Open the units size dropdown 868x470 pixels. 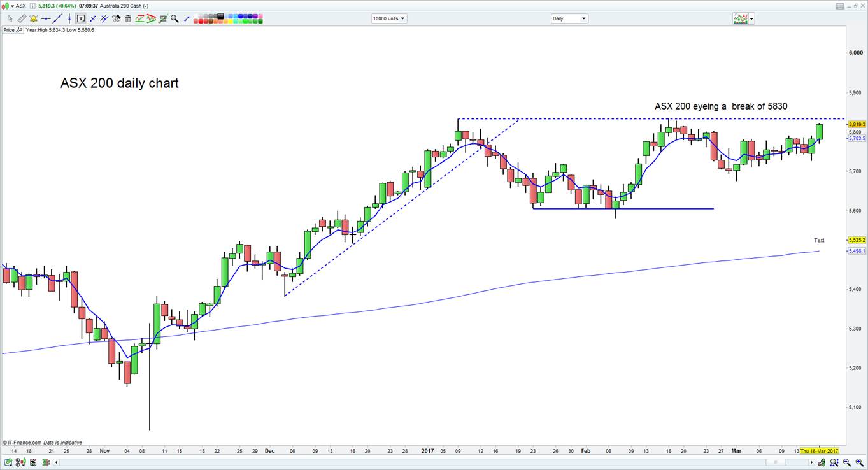(388, 18)
